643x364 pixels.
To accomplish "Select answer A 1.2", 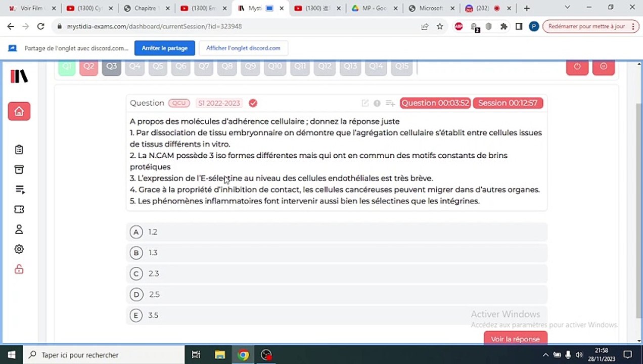I will (337, 232).
